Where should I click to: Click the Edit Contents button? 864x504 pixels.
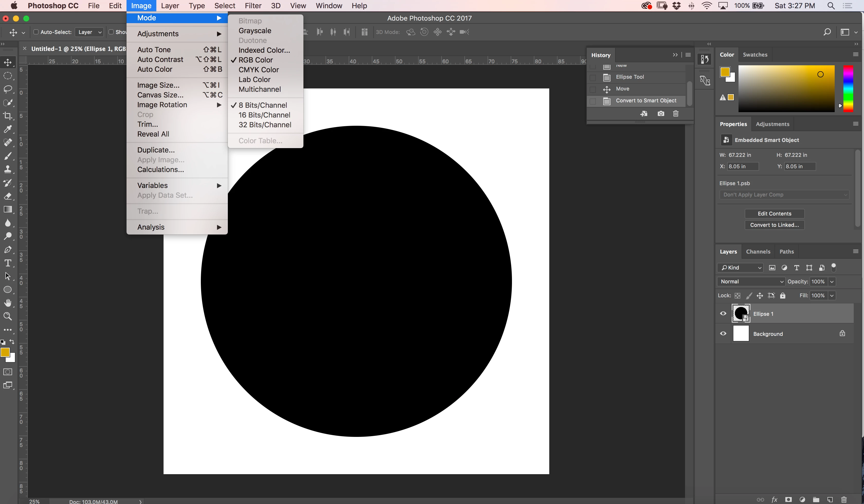tap(774, 214)
